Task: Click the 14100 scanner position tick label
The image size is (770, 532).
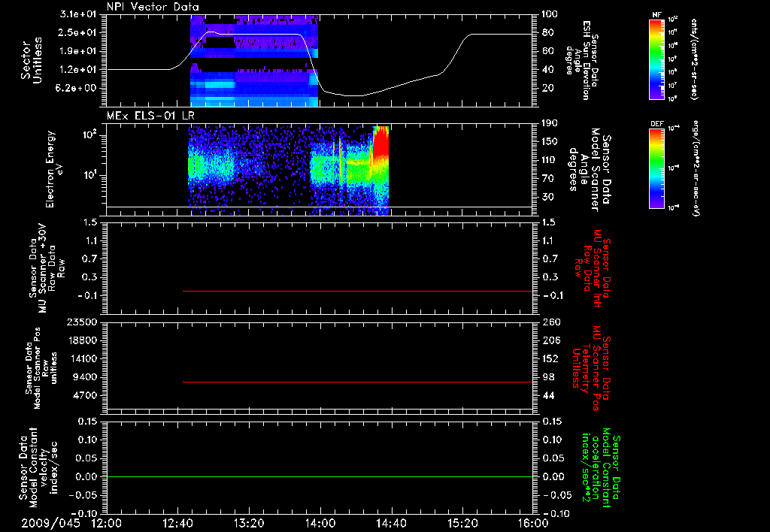Action: point(81,358)
